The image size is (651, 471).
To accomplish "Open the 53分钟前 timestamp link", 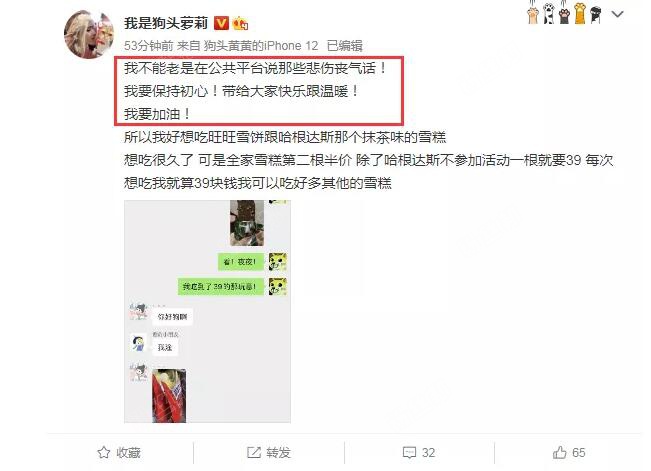I will point(148,46).
